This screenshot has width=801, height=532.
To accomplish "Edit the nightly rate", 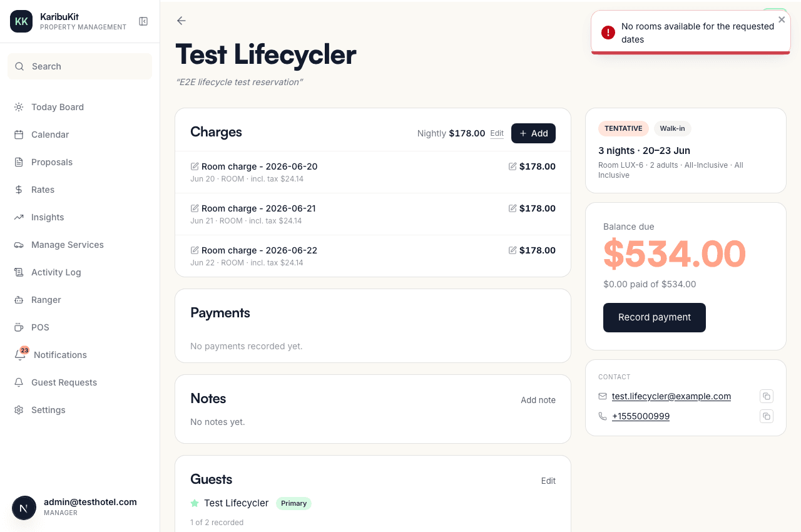I will point(497,133).
